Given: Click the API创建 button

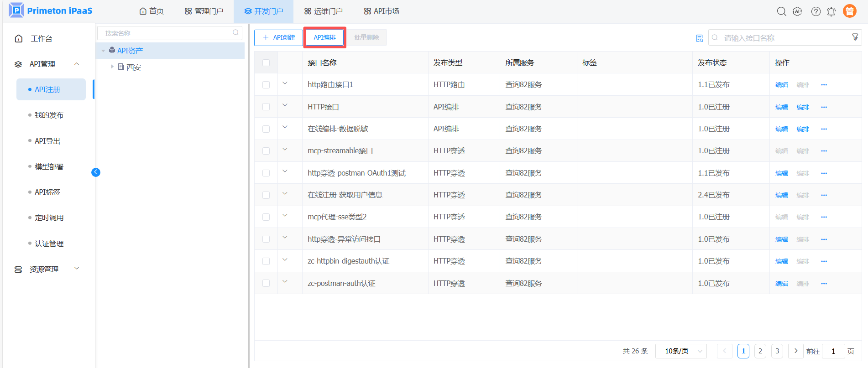Looking at the screenshot, I should click(x=279, y=38).
